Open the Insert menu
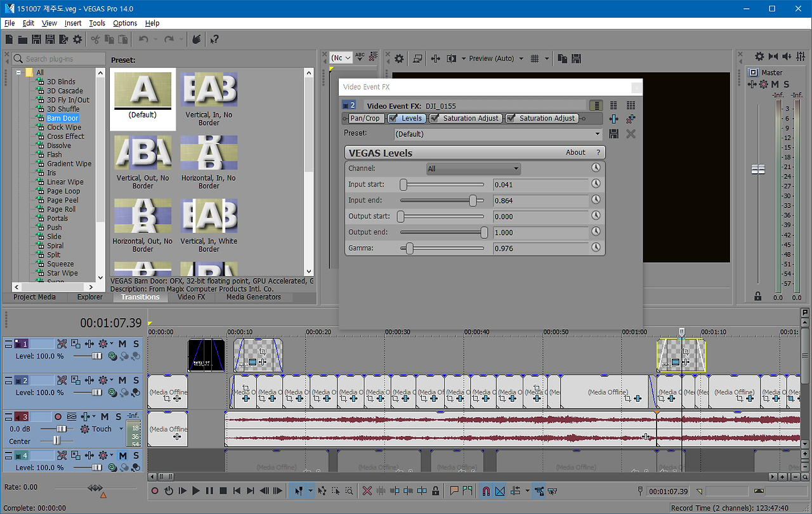This screenshot has height=514, width=812. click(x=73, y=23)
